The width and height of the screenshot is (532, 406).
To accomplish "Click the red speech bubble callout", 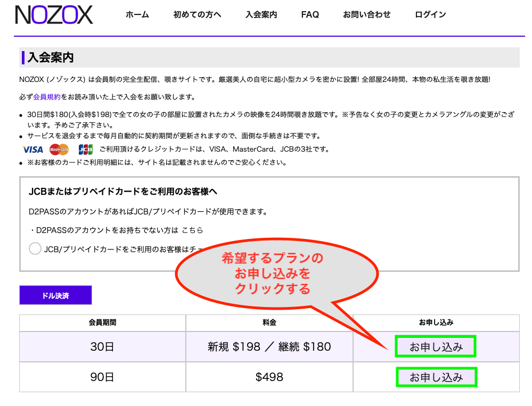I will pyautogui.click(x=273, y=274).
